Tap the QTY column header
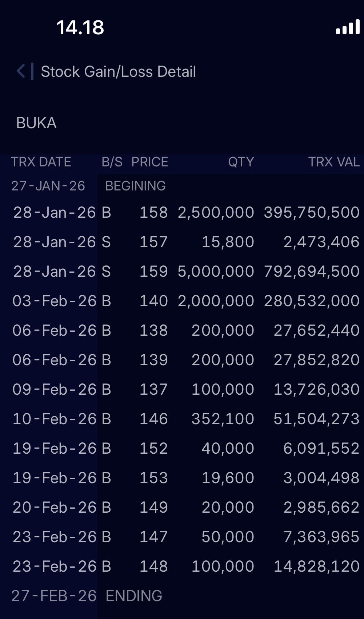Viewport: 364px width, 619px height. 241,162
